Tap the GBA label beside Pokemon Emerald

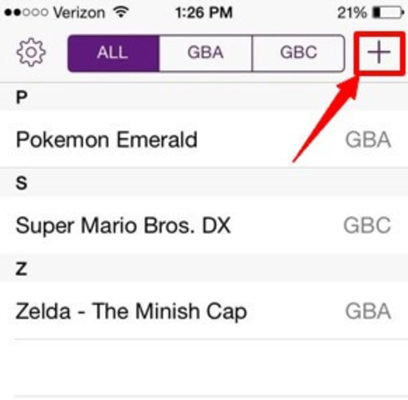368,140
